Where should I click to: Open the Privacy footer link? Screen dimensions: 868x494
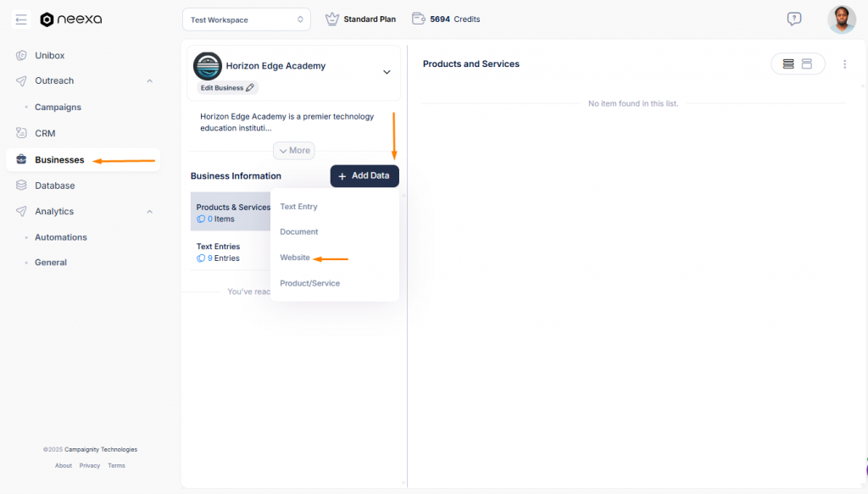click(x=90, y=465)
